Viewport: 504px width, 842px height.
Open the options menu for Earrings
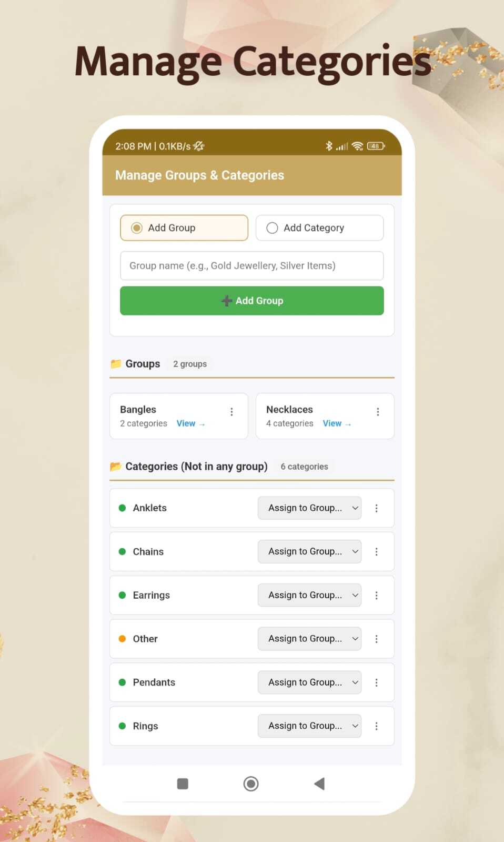coord(377,595)
